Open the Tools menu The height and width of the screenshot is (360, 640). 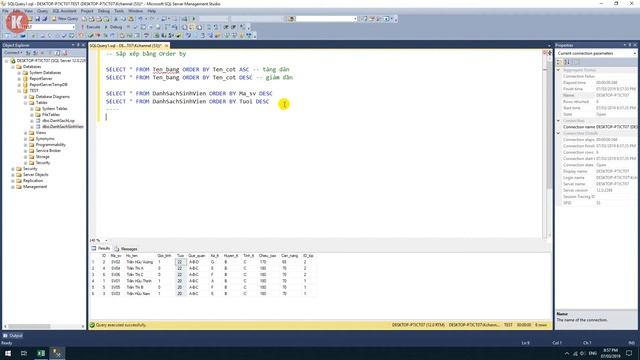pyautogui.click(x=119, y=11)
